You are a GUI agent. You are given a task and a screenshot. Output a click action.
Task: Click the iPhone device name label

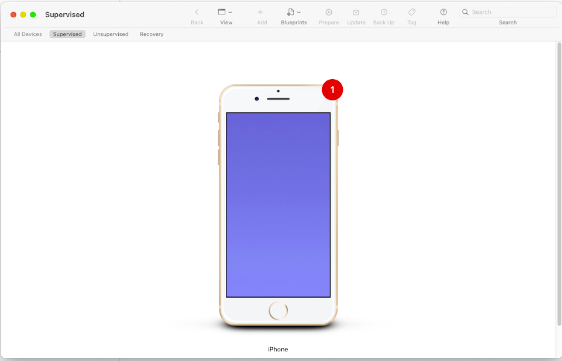pyautogui.click(x=278, y=349)
